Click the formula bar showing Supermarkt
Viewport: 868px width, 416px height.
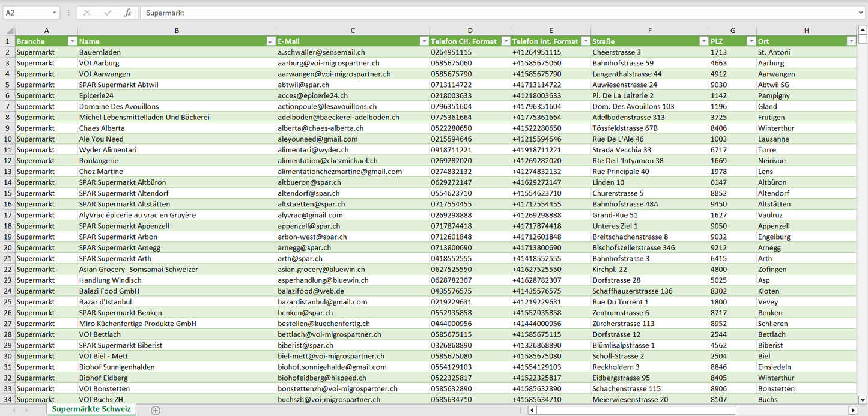coord(499,13)
